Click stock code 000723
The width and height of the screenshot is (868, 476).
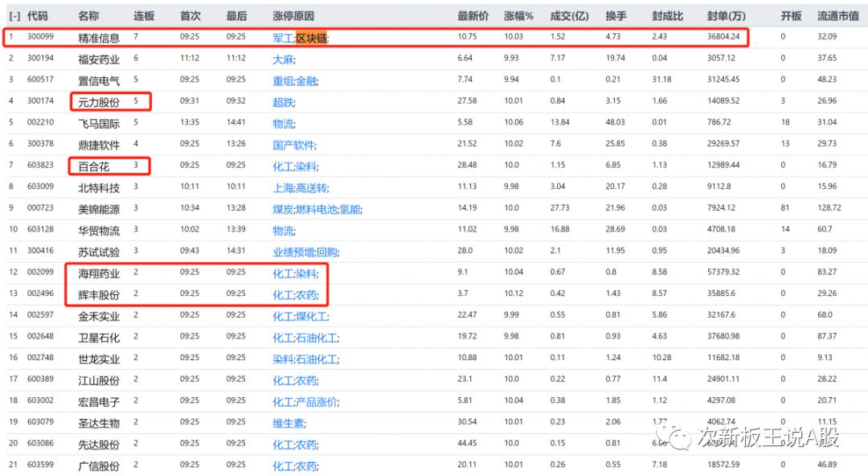point(40,207)
